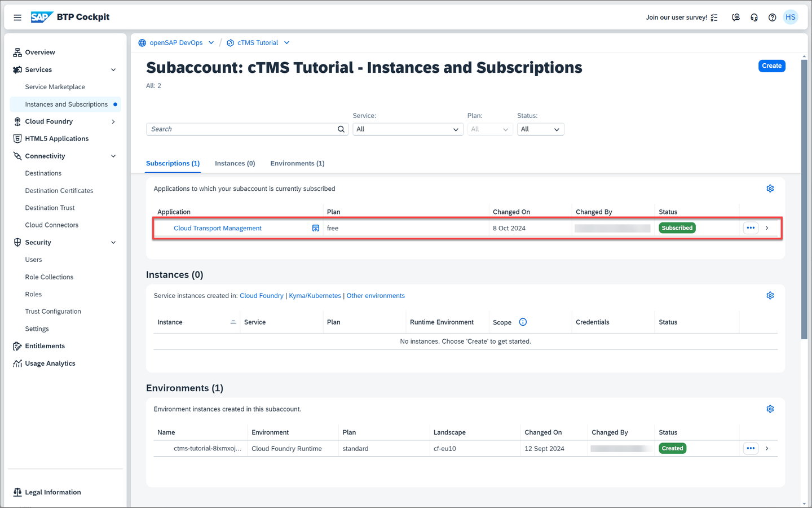Click the HTML5 Applications sidebar icon
Viewport: 812px width, 508px height.
[17, 139]
